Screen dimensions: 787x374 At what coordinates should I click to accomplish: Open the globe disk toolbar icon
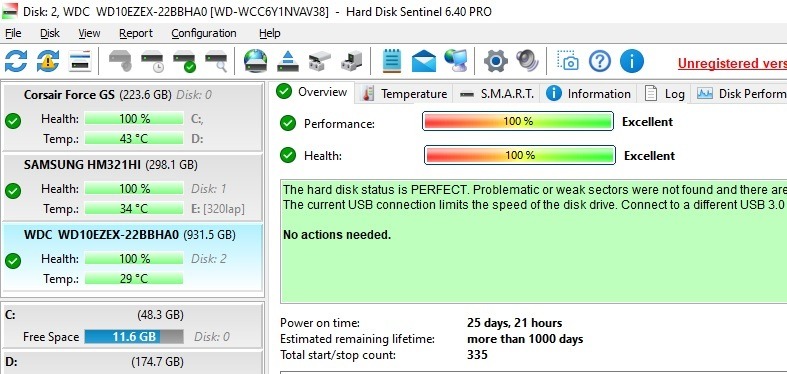tap(255, 61)
